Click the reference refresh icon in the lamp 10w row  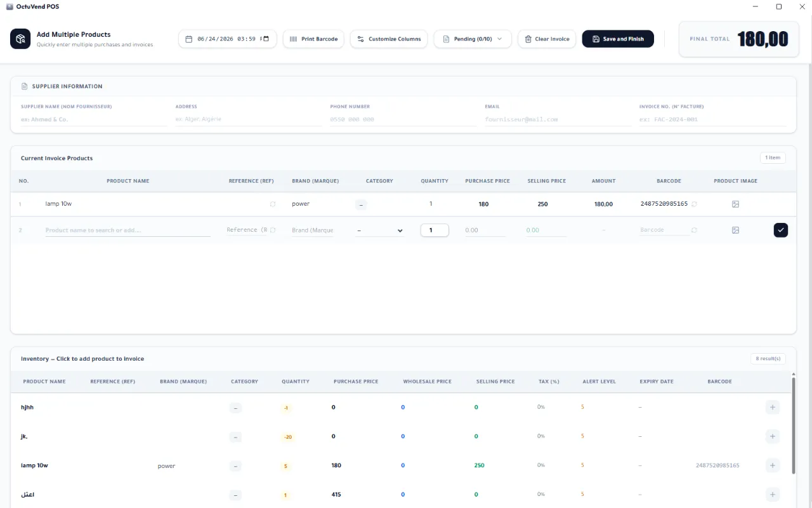[x=273, y=204]
